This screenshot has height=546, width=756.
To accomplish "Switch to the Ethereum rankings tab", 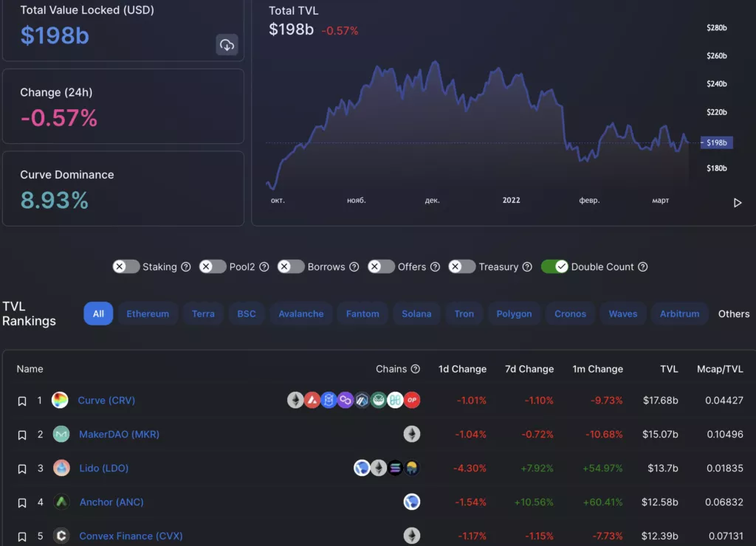I will click(x=148, y=314).
